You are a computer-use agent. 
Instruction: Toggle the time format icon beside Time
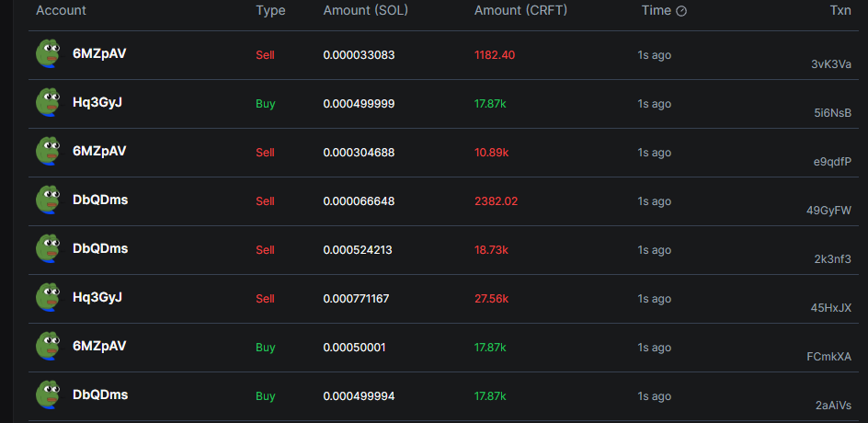[x=681, y=11]
